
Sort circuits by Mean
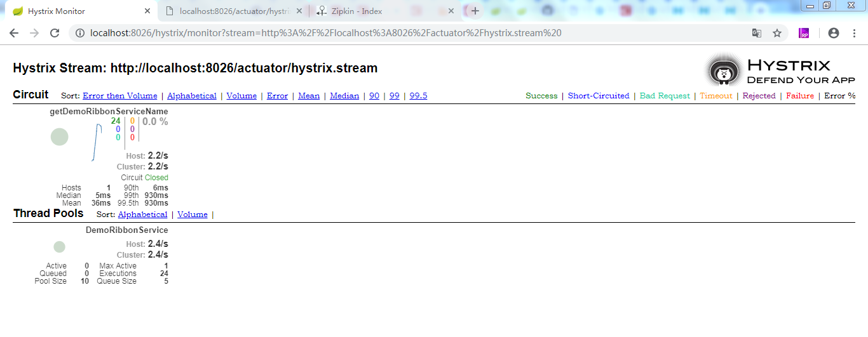click(309, 96)
